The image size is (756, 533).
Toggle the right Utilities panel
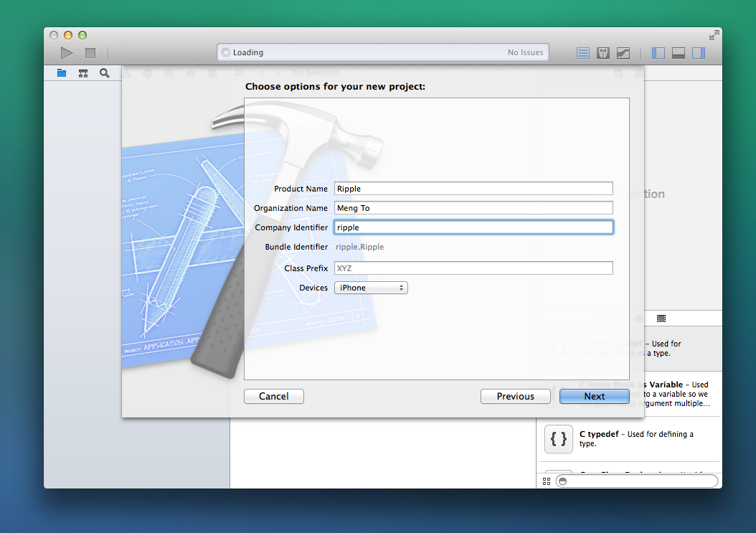tap(698, 53)
